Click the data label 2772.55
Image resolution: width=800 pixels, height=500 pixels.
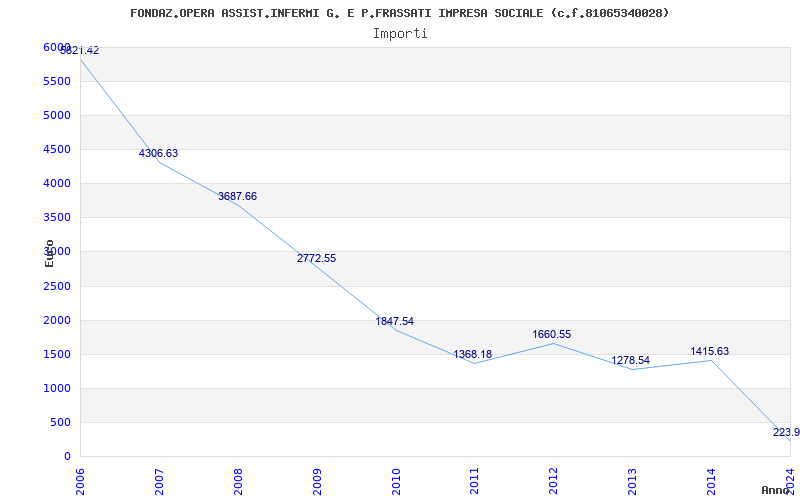pyautogui.click(x=316, y=258)
